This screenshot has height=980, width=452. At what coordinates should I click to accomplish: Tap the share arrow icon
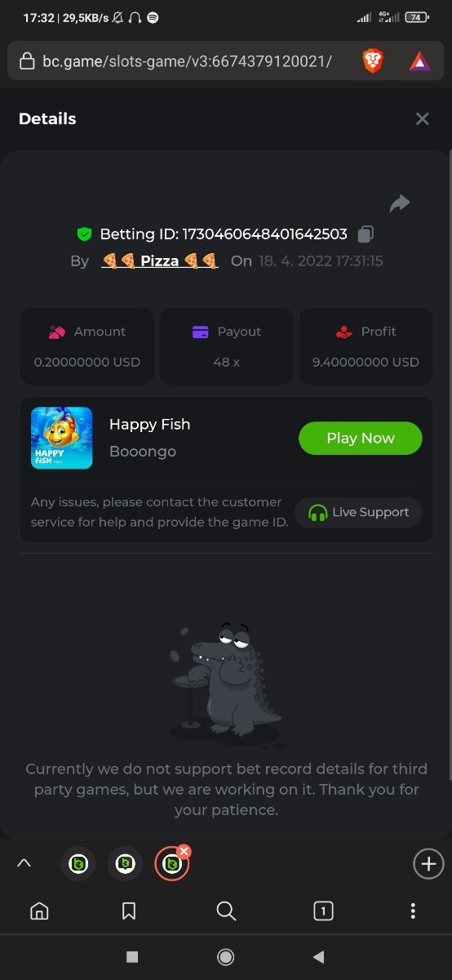[400, 203]
